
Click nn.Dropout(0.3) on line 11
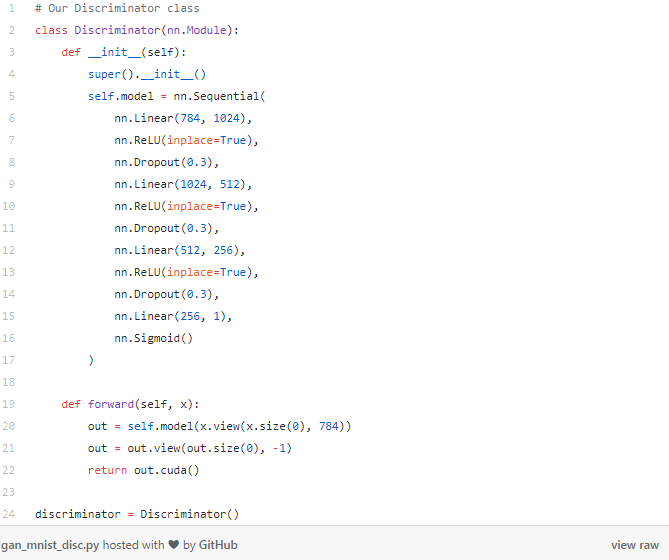[166, 229]
